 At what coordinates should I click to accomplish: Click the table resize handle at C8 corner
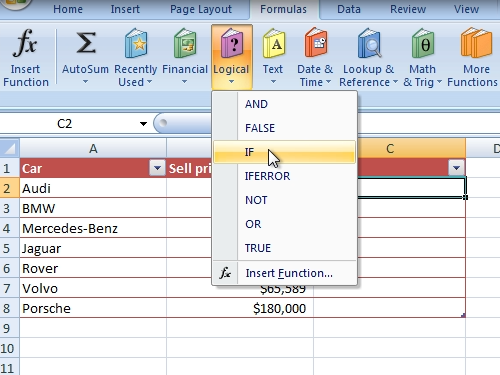pos(463,315)
